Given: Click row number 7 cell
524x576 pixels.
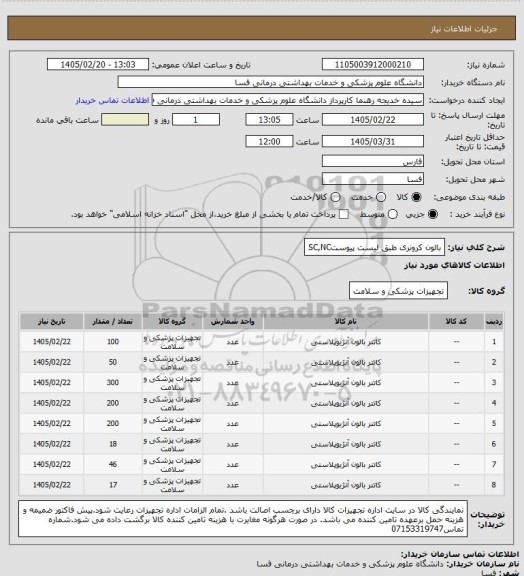Looking at the screenshot, I should coord(494,464).
